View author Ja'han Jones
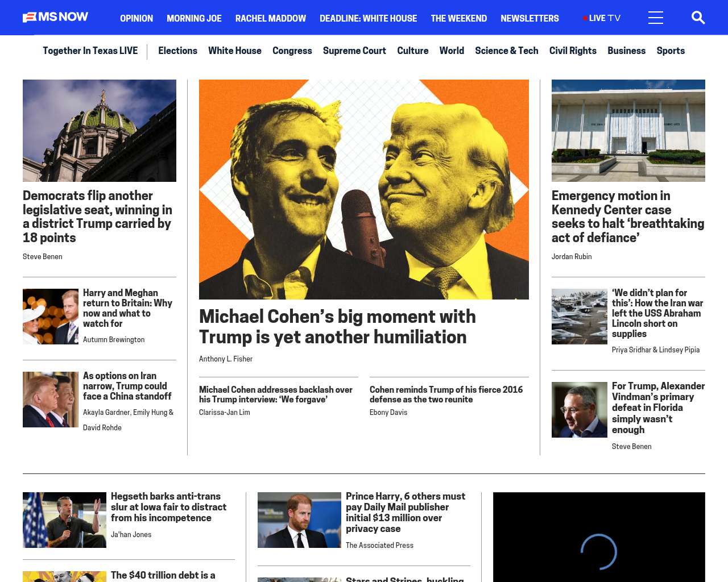This screenshot has height=582, width=728. pyautogui.click(x=131, y=535)
